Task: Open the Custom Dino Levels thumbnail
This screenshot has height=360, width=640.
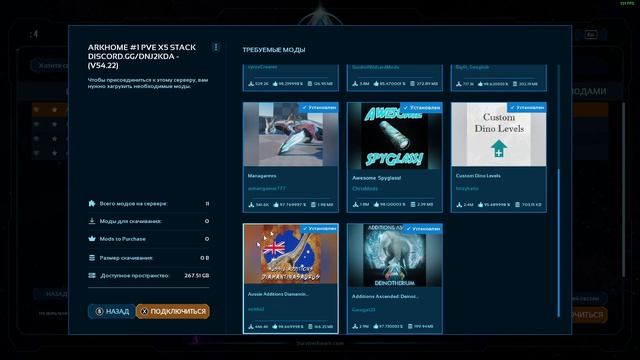Action: 499,134
